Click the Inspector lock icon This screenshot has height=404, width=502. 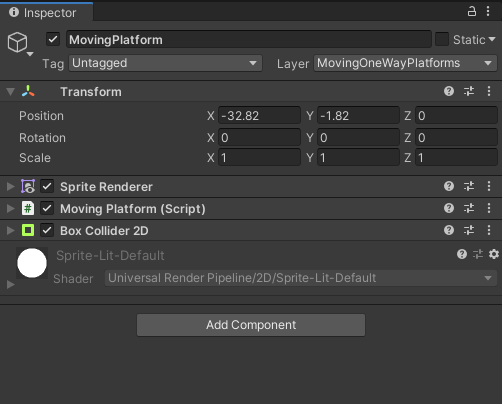pos(472,12)
